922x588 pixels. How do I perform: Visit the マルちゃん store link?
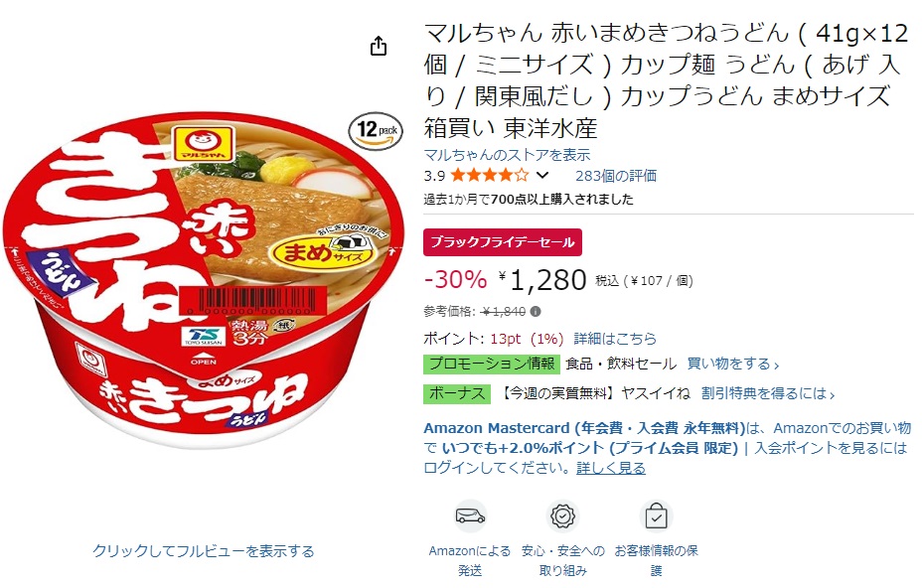(x=507, y=154)
